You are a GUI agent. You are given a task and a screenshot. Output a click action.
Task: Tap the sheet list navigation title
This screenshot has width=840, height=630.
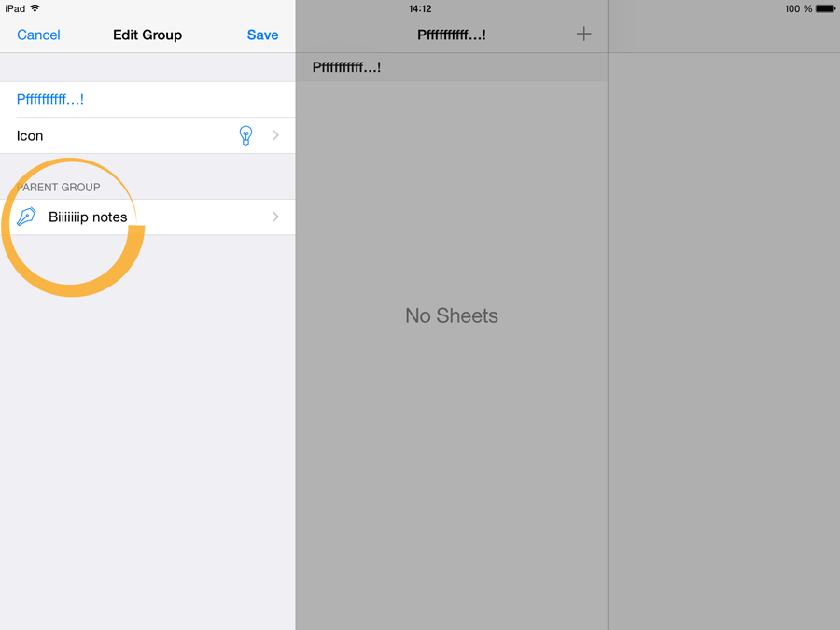[x=451, y=35]
